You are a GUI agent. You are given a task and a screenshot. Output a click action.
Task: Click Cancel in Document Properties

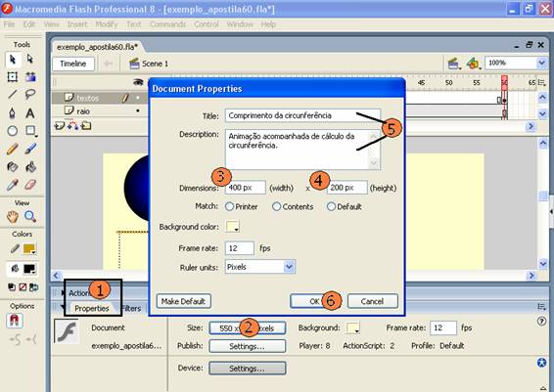(372, 301)
